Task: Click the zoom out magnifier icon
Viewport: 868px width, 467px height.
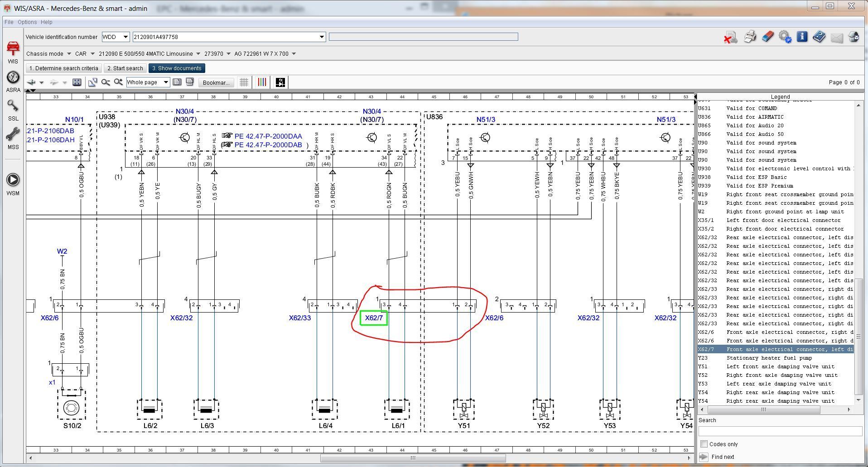Action: pyautogui.click(x=106, y=82)
